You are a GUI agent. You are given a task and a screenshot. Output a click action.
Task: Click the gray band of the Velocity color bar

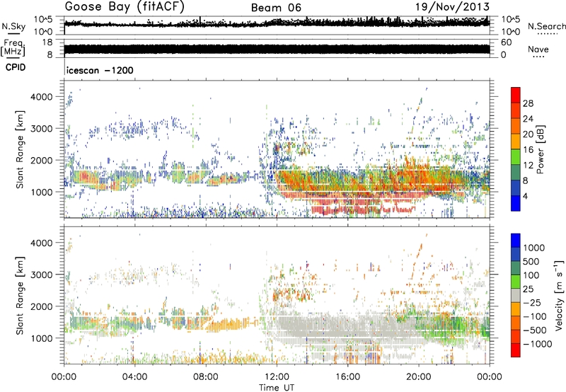pyautogui.click(x=516, y=296)
